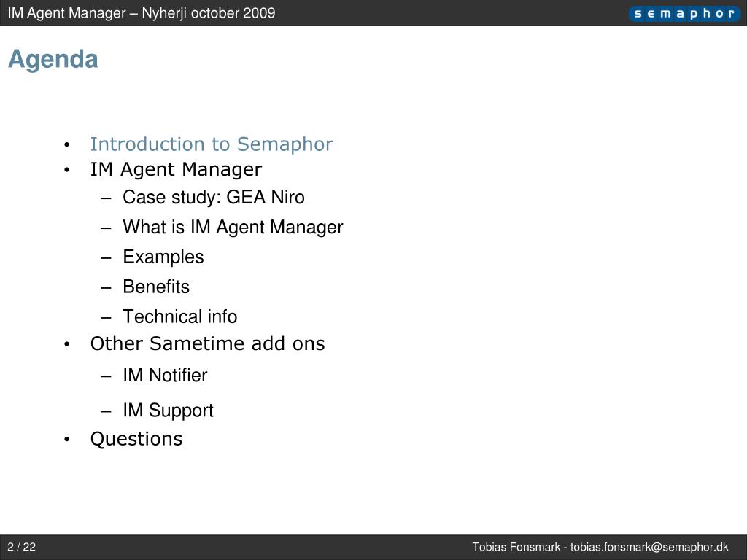
Task: Click the bullet dot before Introduction to Semaphor
Action: [66, 145]
